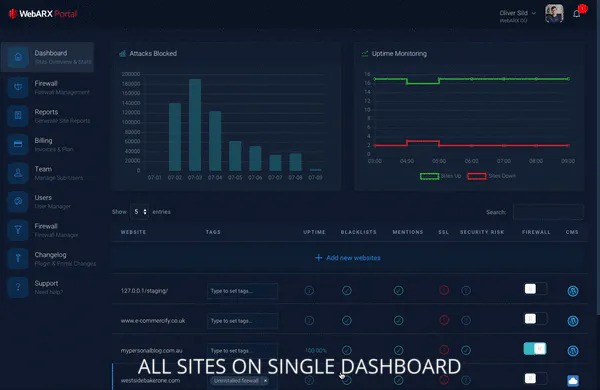The width and height of the screenshot is (600, 390).
Task: Click the tags field for mypersonalblog.com.au
Action: [242, 351]
